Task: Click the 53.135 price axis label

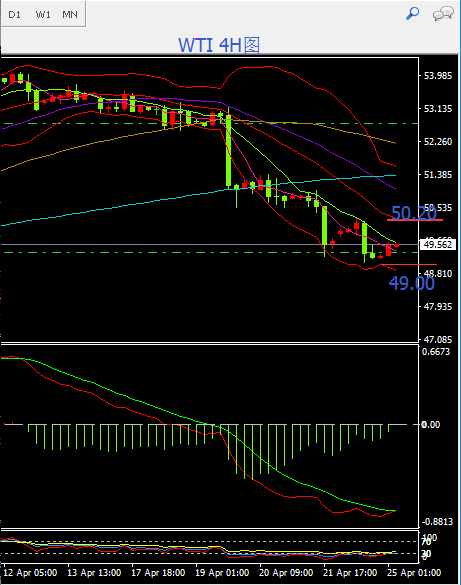Action: [x=438, y=109]
